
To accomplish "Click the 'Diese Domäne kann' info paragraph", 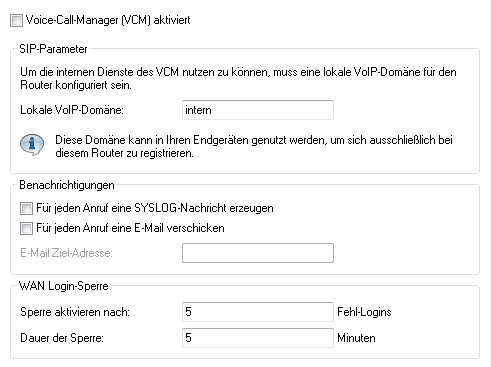I will click(x=254, y=146).
